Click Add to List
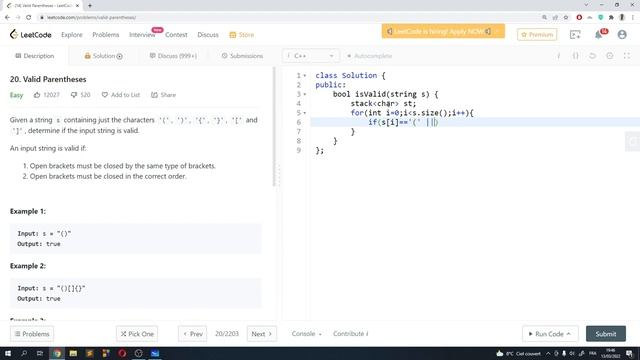Viewport: 640px width, 360px height. [x=121, y=95]
